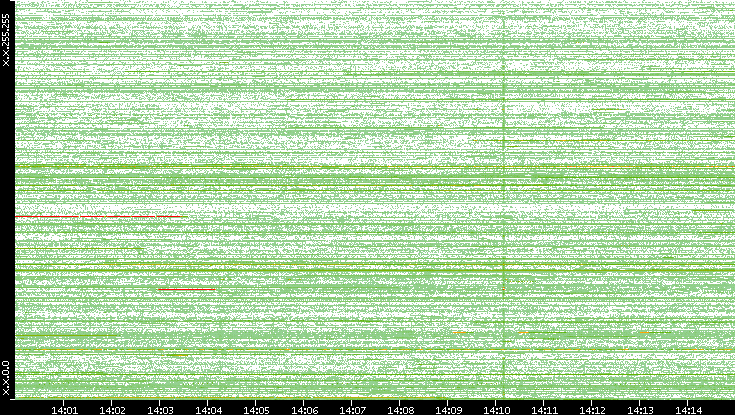Click the x.x.0.0 axis label
Image resolution: width=735 pixels, height=415 pixels.
6,378
